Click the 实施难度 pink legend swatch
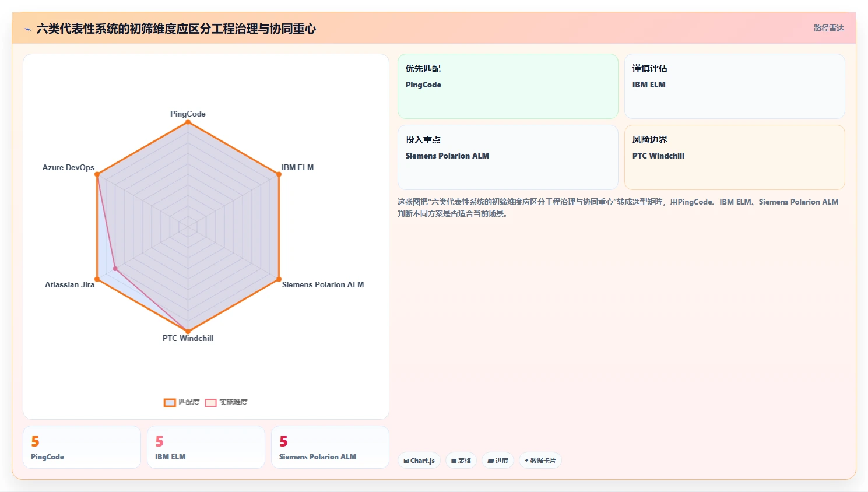The height and width of the screenshot is (492, 868). pyautogui.click(x=210, y=402)
